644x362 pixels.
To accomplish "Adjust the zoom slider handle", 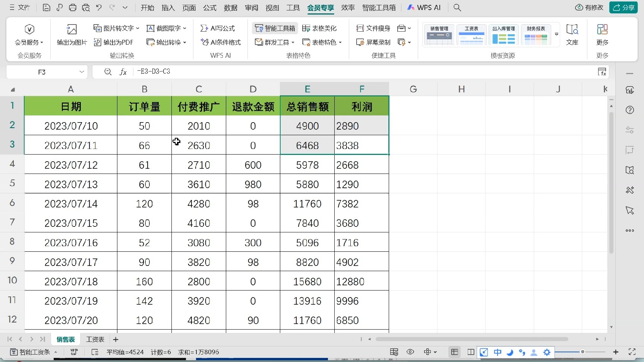I will coord(583,352).
